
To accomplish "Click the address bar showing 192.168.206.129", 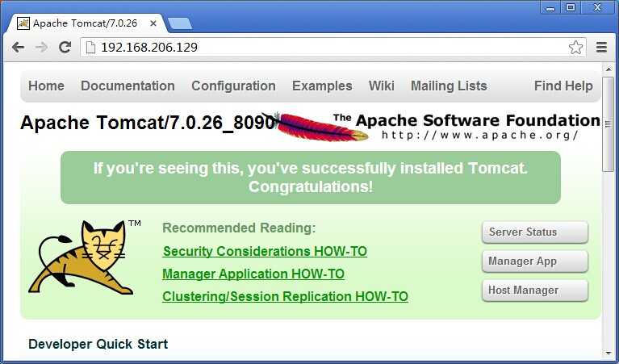I will (333, 48).
